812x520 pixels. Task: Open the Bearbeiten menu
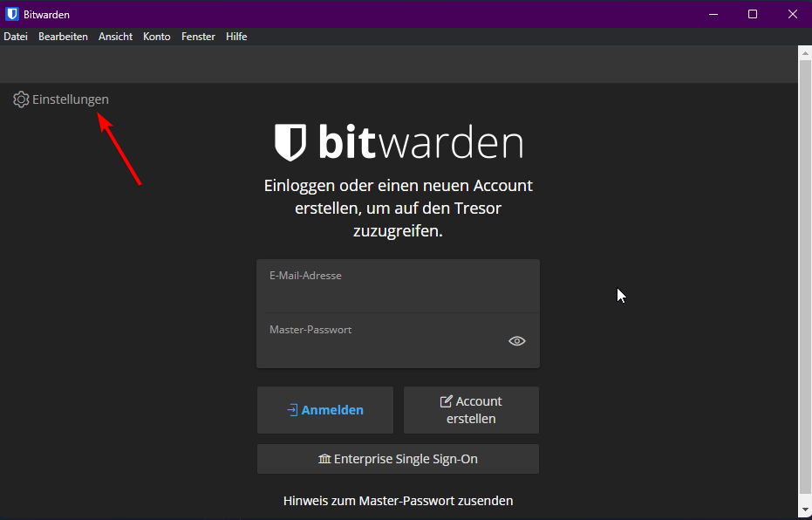(x=63, y=37)
